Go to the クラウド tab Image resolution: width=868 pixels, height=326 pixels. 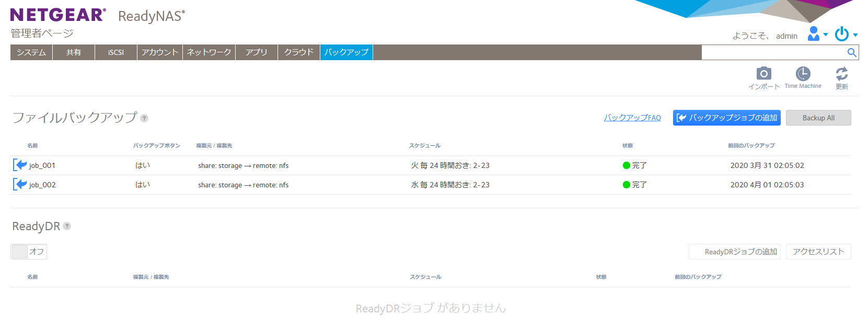(298, 52)
